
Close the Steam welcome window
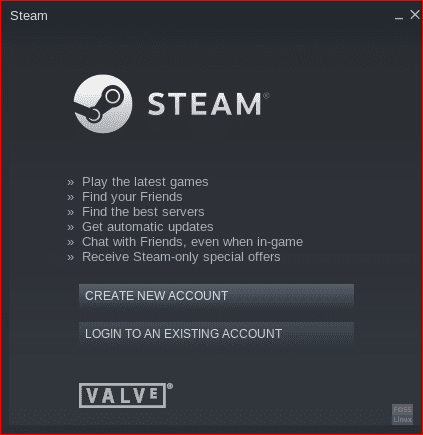tap(415, 15)
